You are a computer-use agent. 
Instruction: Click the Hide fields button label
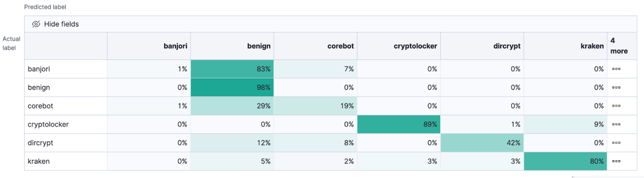coord(61,24)
